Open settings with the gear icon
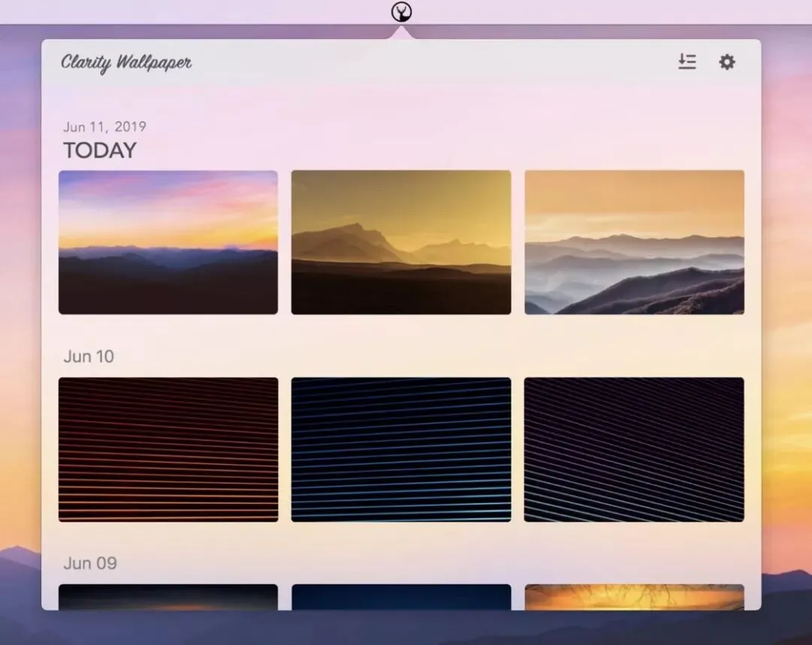812x645 pixels. coord(727,62)
